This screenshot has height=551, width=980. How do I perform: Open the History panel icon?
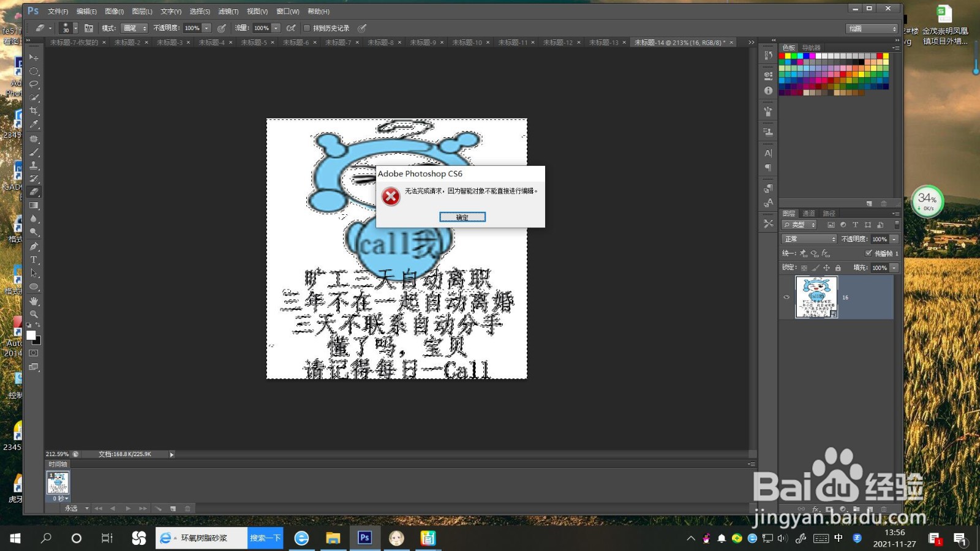(x=768, y=56)
